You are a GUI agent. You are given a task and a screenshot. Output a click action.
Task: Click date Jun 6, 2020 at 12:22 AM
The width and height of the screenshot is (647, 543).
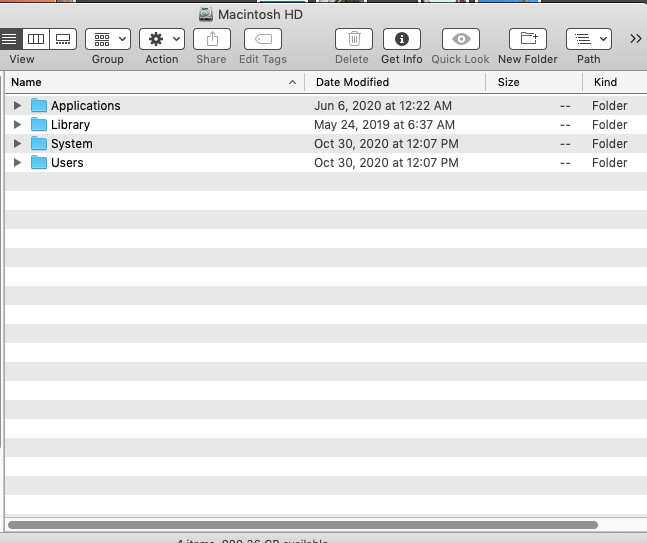click(383, 106)
